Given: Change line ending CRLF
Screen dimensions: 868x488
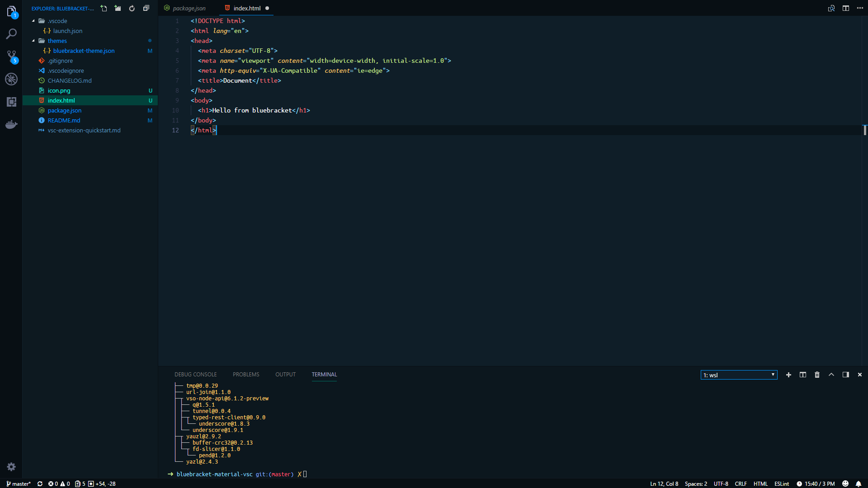Looking at the screenshot, I should coord(741,483).
